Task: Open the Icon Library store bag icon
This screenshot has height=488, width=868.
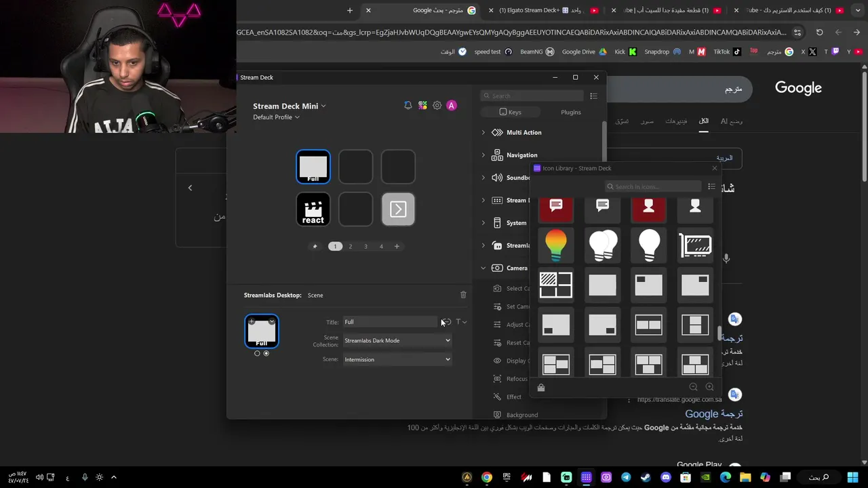Action: pyautogui.click(x=541, y=388)
